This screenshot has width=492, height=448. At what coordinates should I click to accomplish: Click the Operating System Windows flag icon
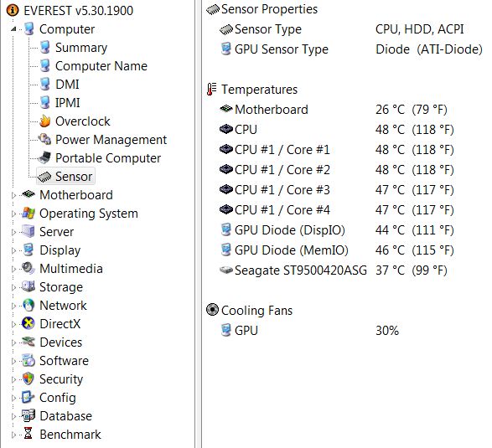[28, 214]
